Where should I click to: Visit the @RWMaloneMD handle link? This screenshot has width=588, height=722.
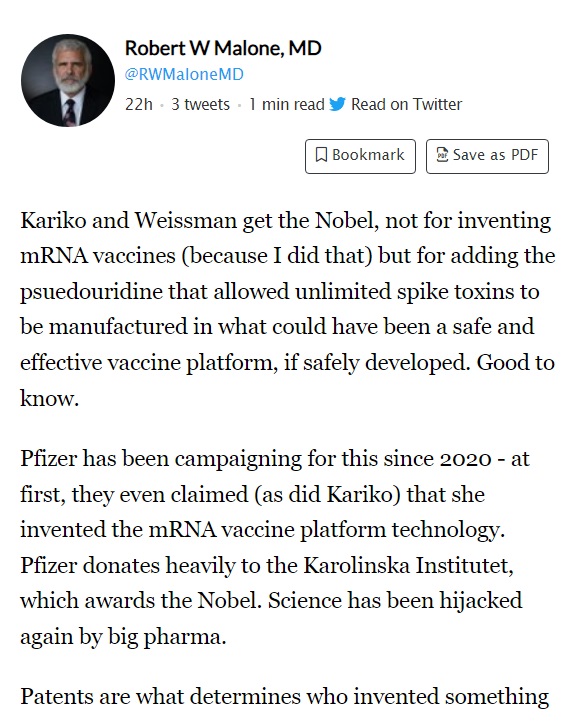184,75
